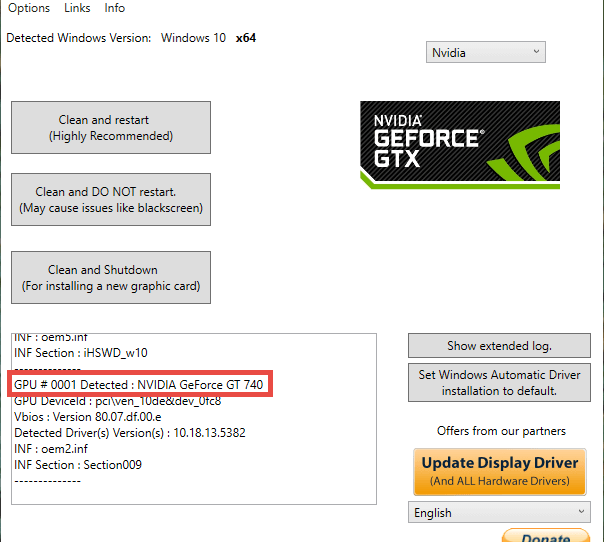Open the Options menu
This screenshot has width=604, height=542.
click(x=29, y=8)
